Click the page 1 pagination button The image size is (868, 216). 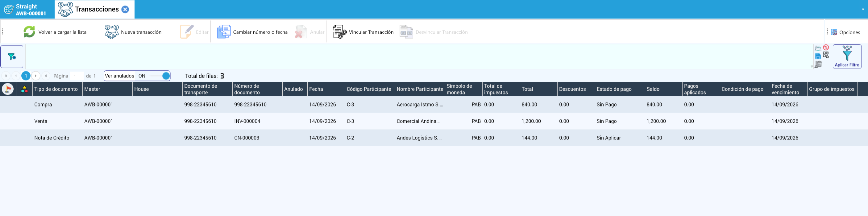[26, 76]
